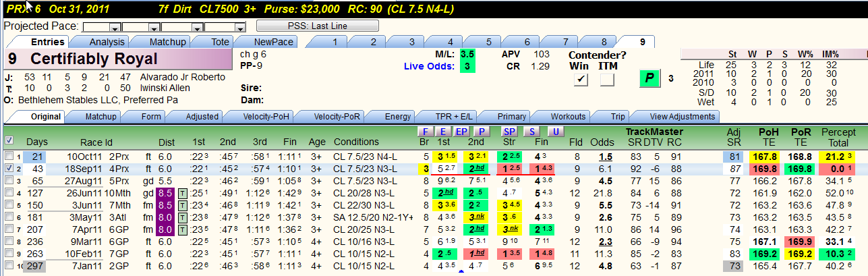Click the T icon in 26Jun11 10Mth row
Screen dimensions: 868x276
point(183,193)
